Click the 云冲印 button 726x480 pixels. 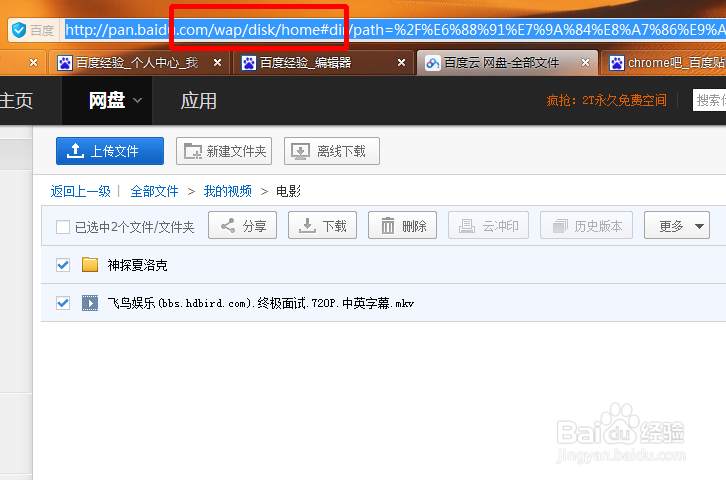488,225
